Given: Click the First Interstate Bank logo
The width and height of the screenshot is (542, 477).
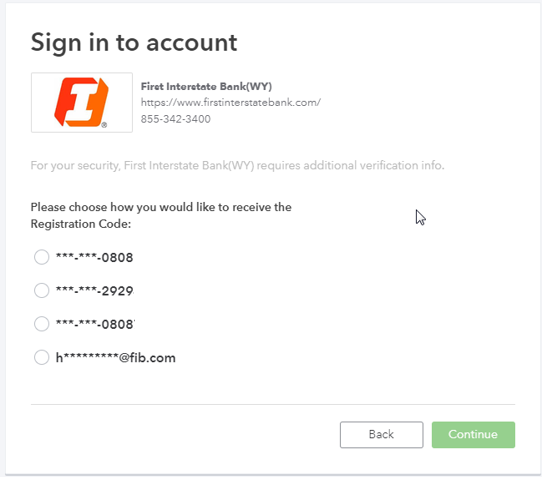Looking at the screenshot, I should click(x=82, y=102).
